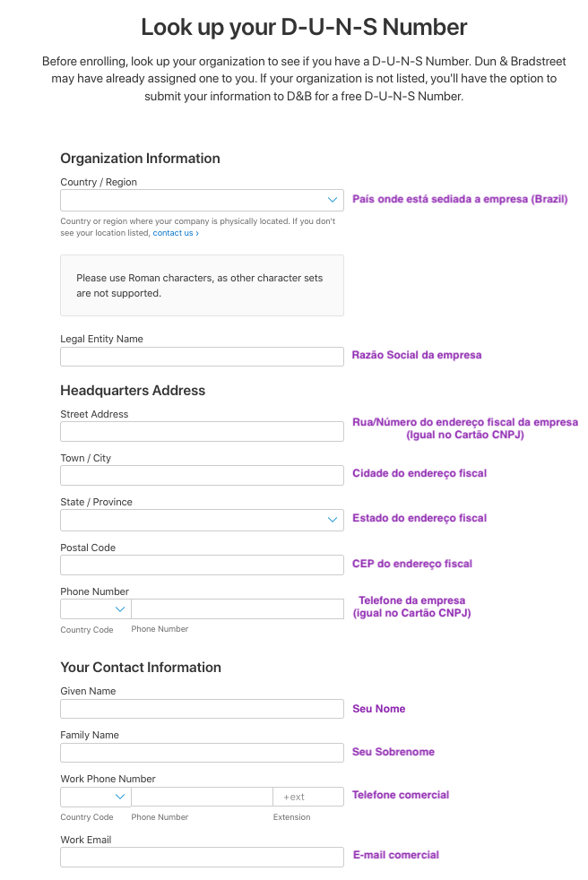Open the headquarters phone Country Code dropdown
The height and width of the screenshot is (880, 588).
(96, 609)
